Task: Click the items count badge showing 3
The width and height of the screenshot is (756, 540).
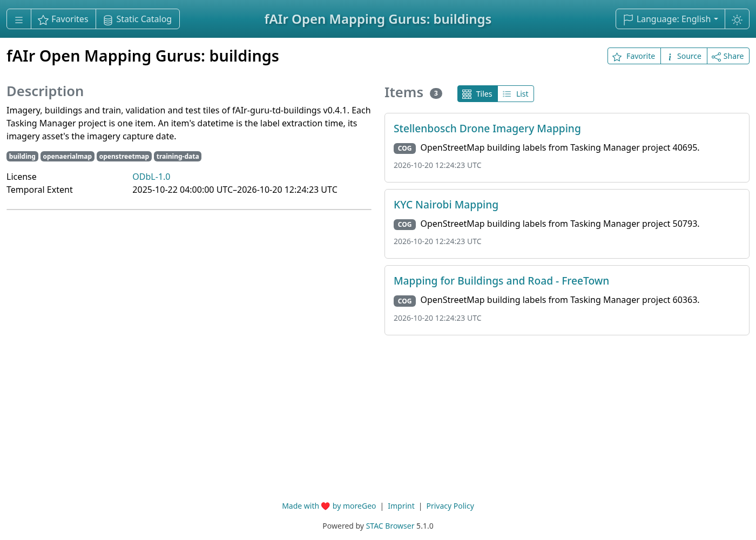Action: (436, 93)
